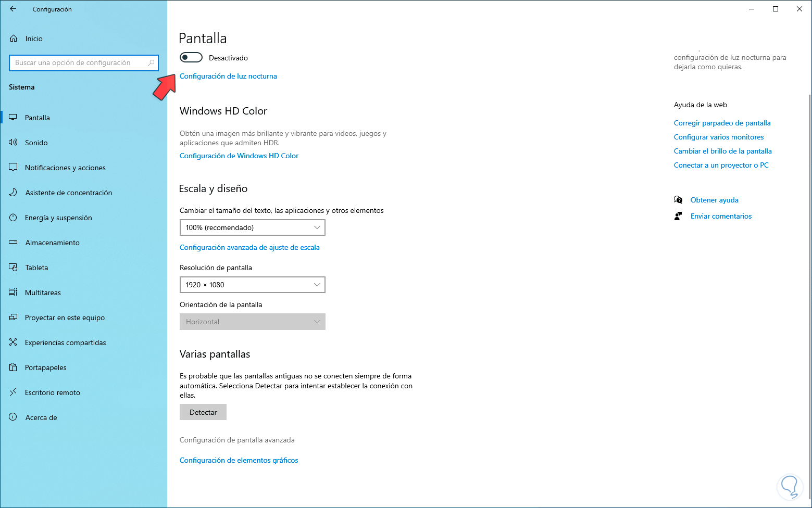
Task: Click the Asistente de concentración moon icon
Action: (x=13, y=193)
